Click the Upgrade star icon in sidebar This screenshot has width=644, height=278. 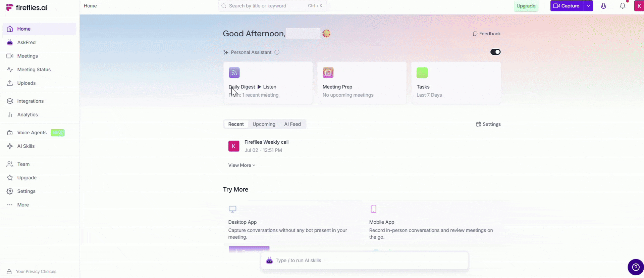[x=10, y=178]
